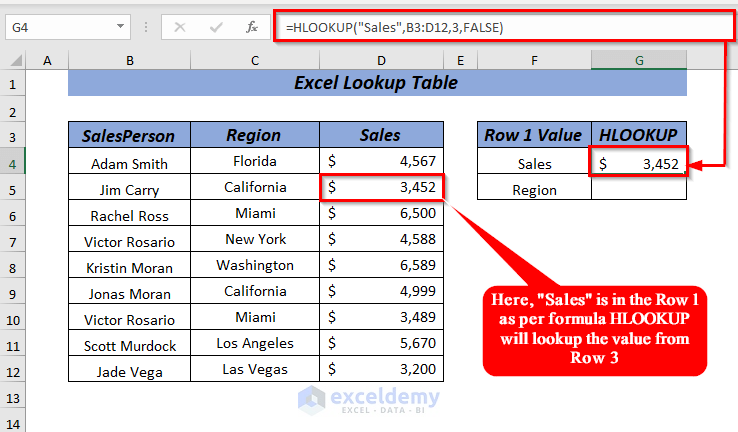Click the Enter checkmark formula bar icon
Image resolution: width=738 pixels, height=432 pixels.
click(x=216, y=27)
